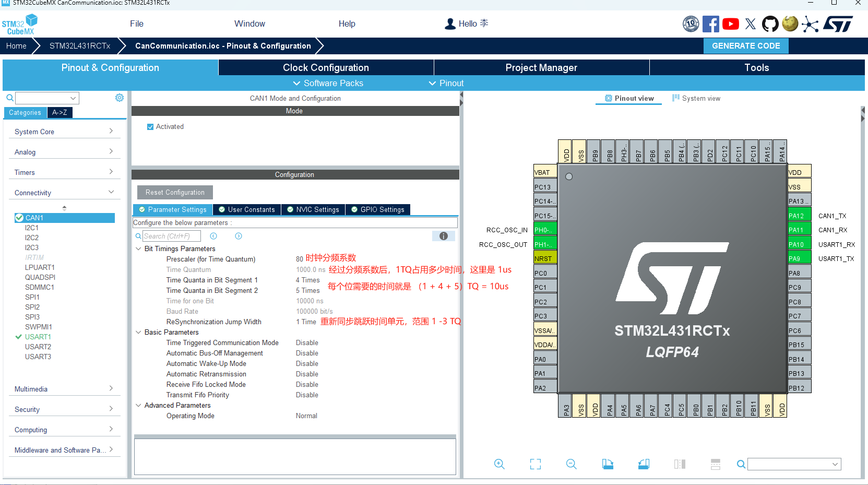Viewport: 868px width, 485px height.
Task: Expand the Analog category
Action: (x=64, y=152)
